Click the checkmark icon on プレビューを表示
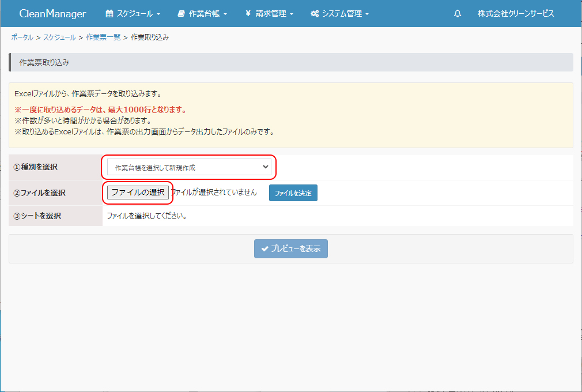 (x=264, y=249)
